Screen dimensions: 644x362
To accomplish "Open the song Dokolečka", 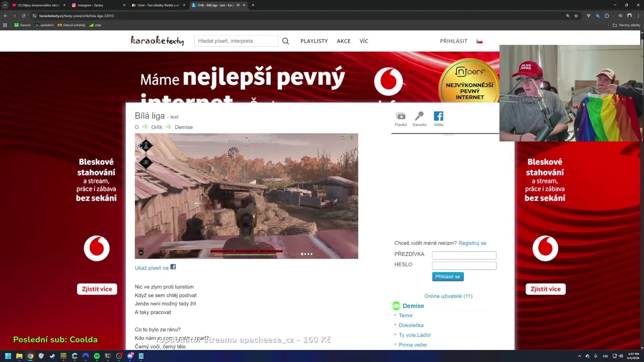I will (x=411, y=325).
